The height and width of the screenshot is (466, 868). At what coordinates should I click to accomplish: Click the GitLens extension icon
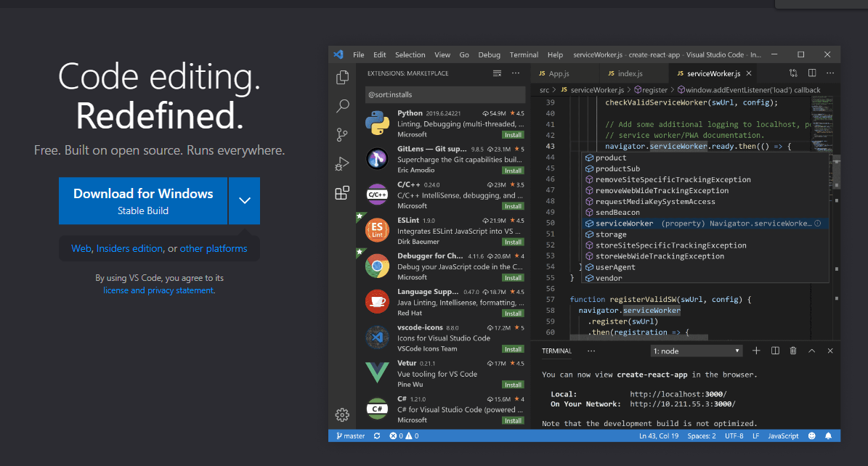point(377,159)
